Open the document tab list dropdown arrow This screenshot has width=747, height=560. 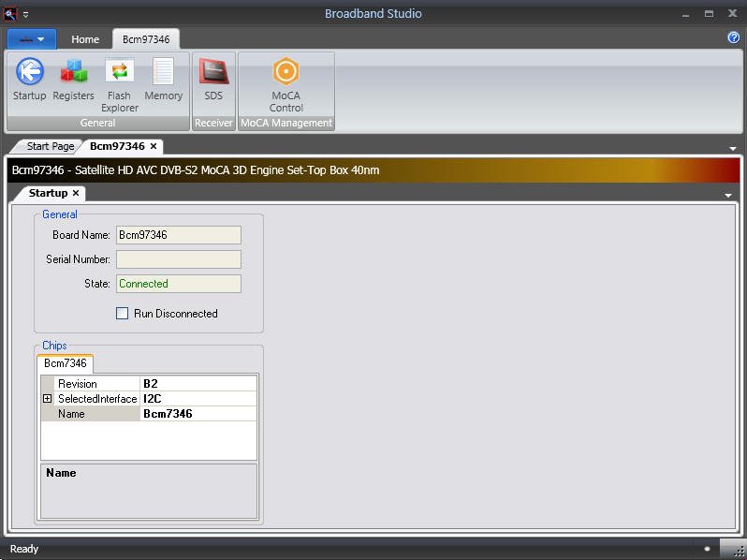(732, 148)
